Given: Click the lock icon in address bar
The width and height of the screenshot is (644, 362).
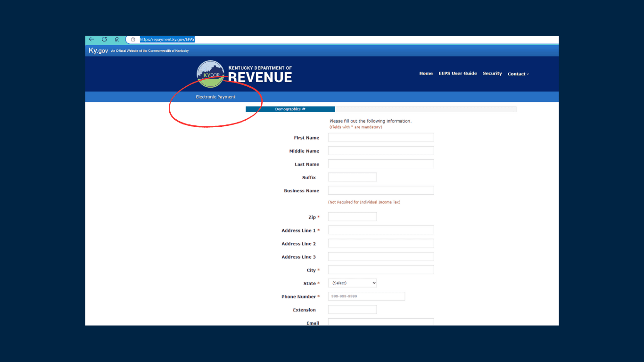Looking at the screenshot, I should click(133, 40).
